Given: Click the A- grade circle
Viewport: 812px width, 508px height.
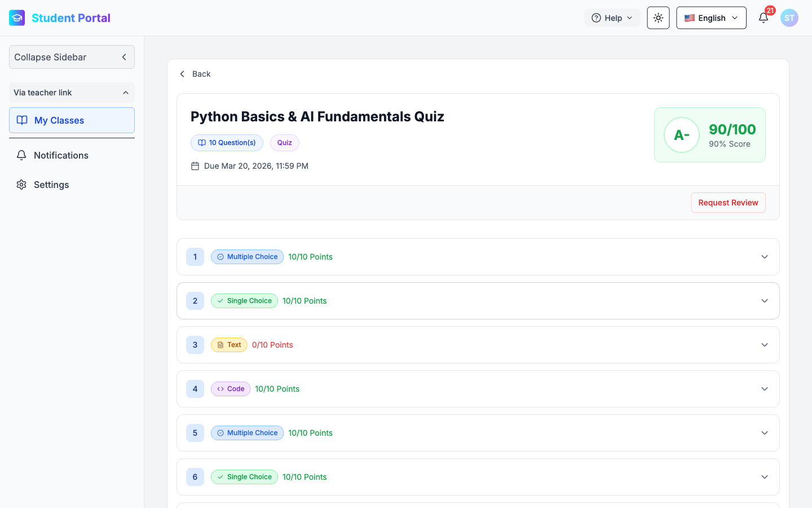Looking at the screenshot, I should pos(681,135).
